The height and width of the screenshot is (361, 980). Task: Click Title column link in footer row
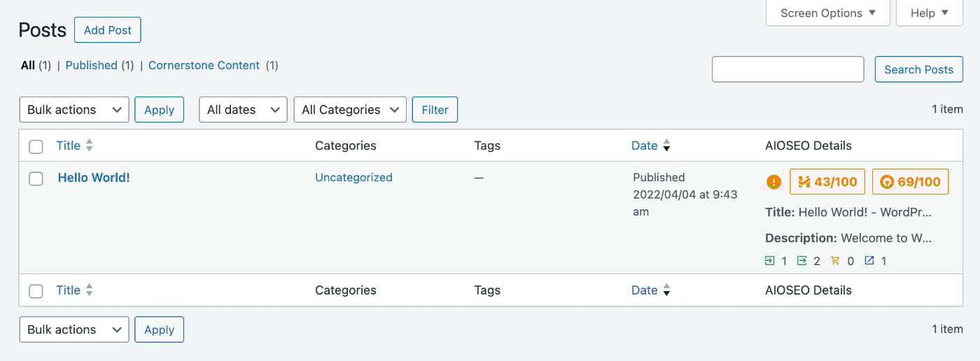tap(68, 290)
